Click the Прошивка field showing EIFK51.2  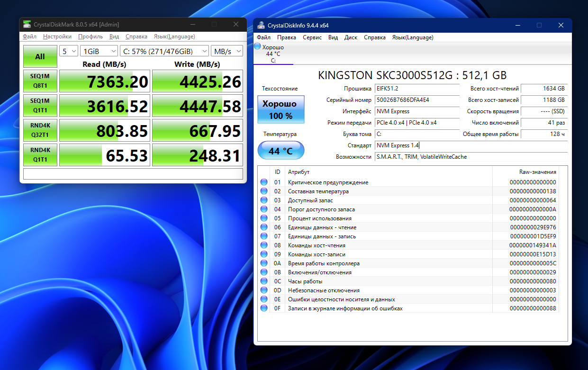(x=417, y=89)
